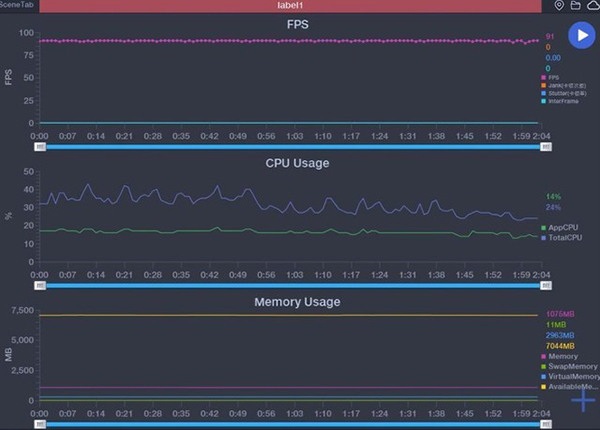Click the FPS chart right range handle
This screenshot has height=430, width=600.
click(546, 146)
